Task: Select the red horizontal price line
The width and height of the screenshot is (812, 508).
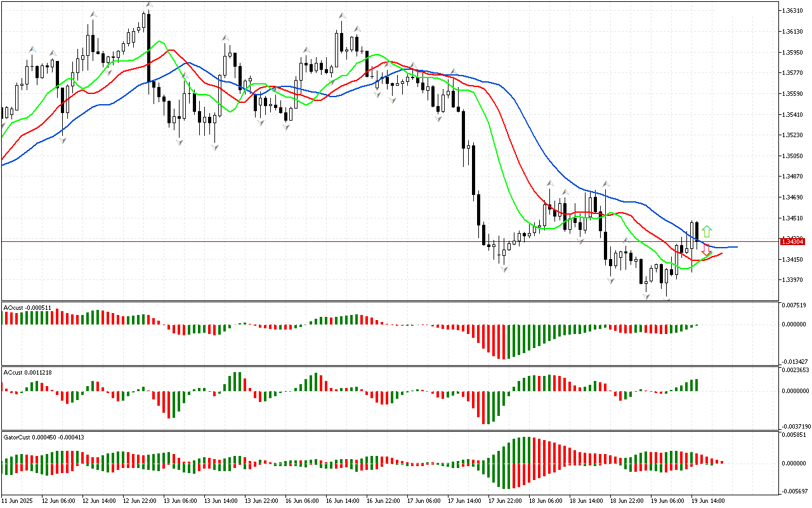Action: click(x=381, y=241)
